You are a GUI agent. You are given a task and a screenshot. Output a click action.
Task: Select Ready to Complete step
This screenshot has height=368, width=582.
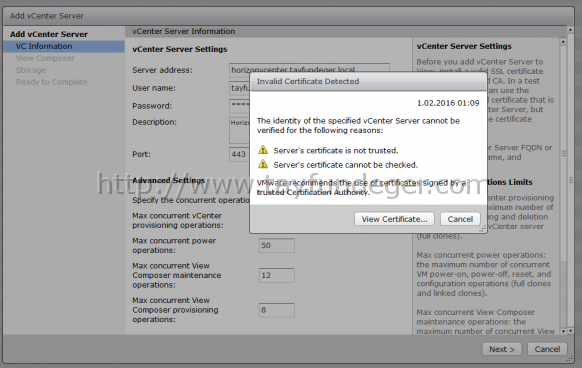52,82
